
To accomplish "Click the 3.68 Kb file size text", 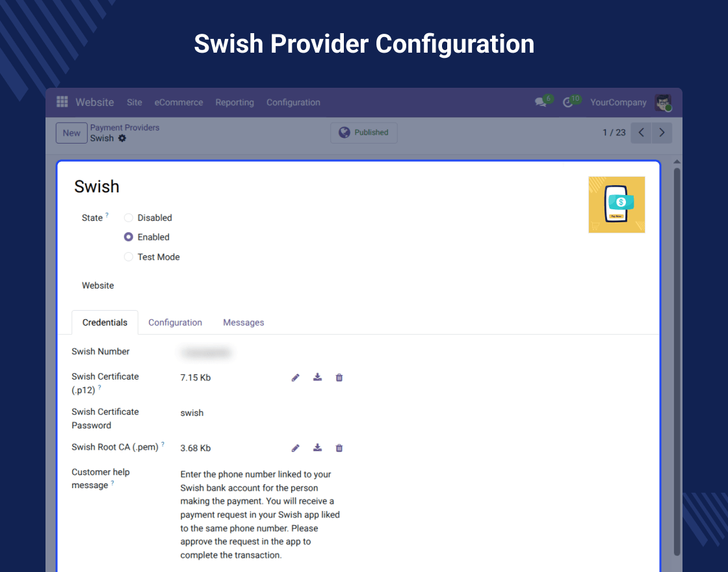I will (x=196, y=448).
